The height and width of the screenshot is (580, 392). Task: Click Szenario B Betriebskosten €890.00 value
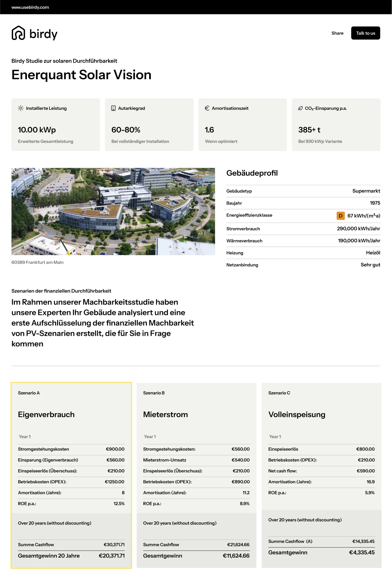click(241, 482)
